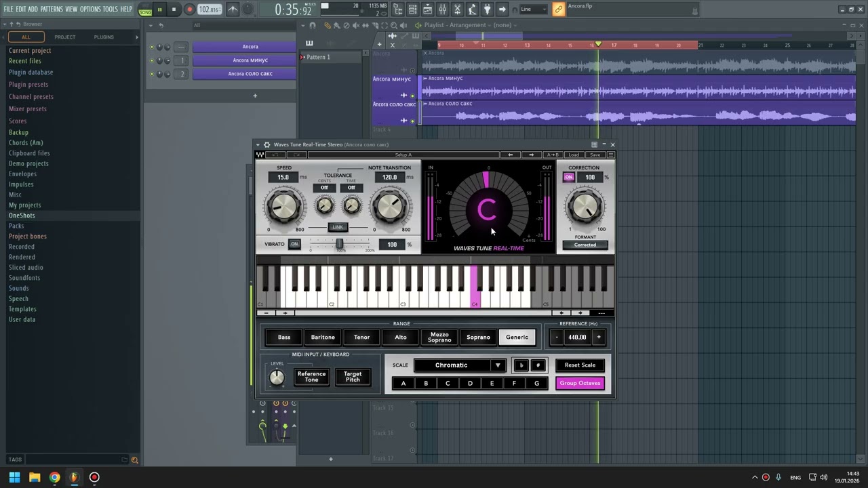Screen dimensions: 868x488
Task: Click the Speed knob
Action: click(x=285, y=207)
